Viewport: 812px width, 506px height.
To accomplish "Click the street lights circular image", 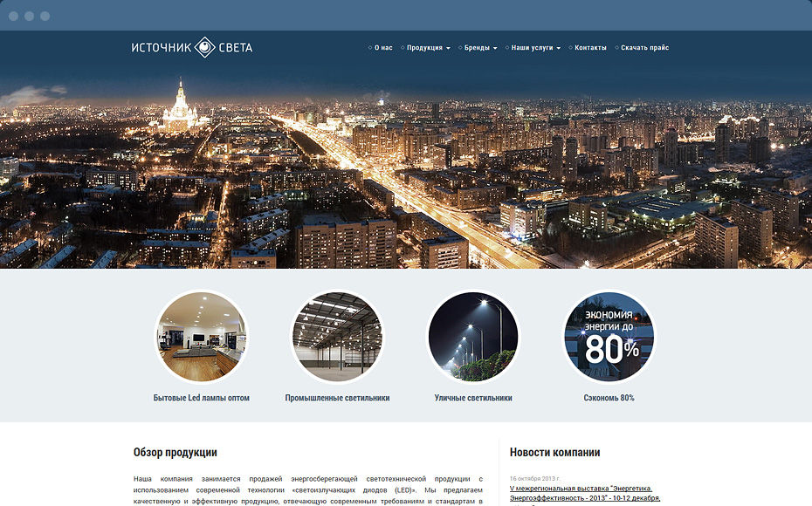I will pyautogui.click(x=472, y=337).
